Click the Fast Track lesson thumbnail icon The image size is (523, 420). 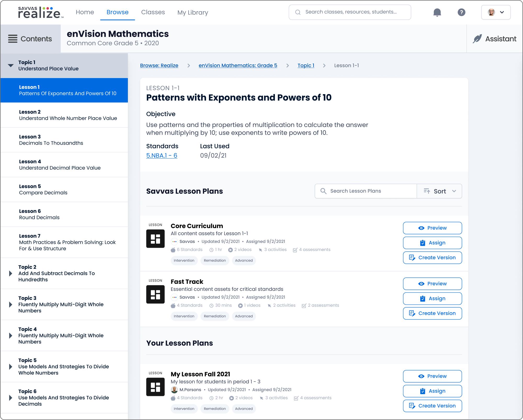(x=155, y=294)
